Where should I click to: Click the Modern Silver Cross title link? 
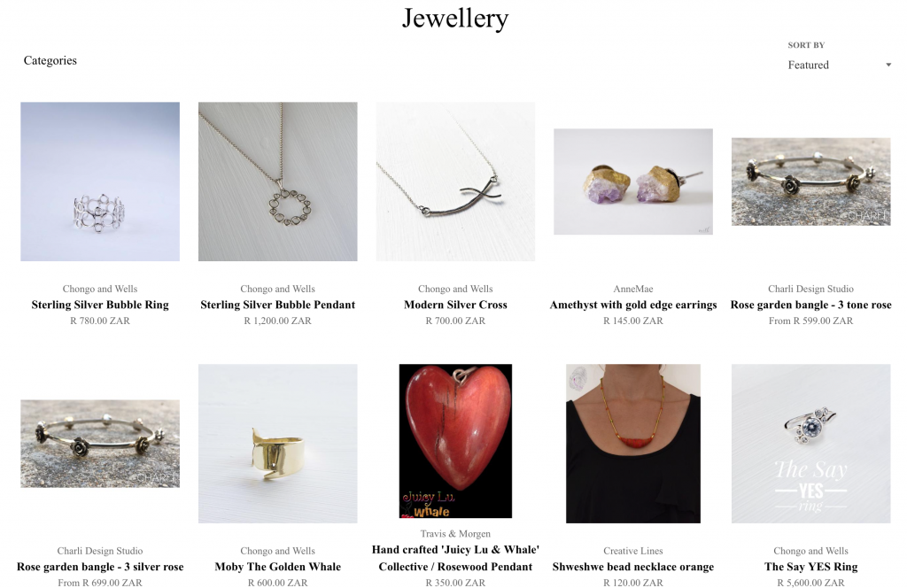click(455, 305)
